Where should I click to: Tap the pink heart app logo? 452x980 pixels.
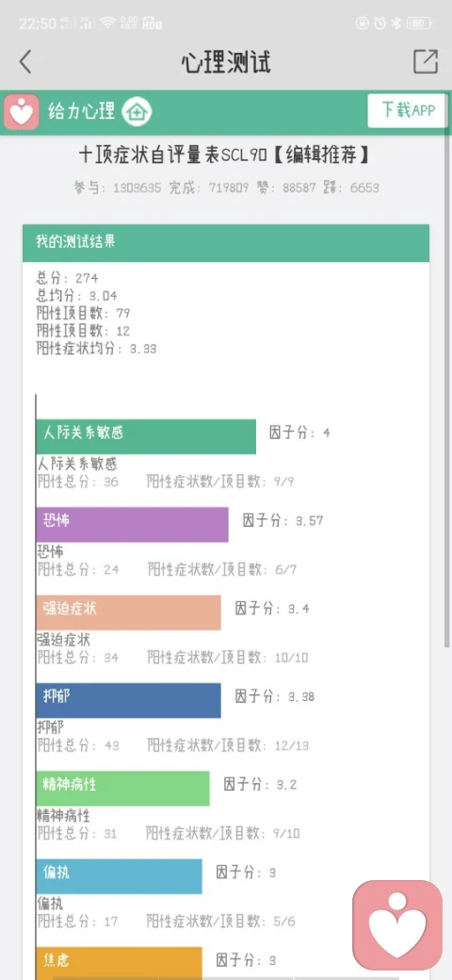click(x=22, y=112)
